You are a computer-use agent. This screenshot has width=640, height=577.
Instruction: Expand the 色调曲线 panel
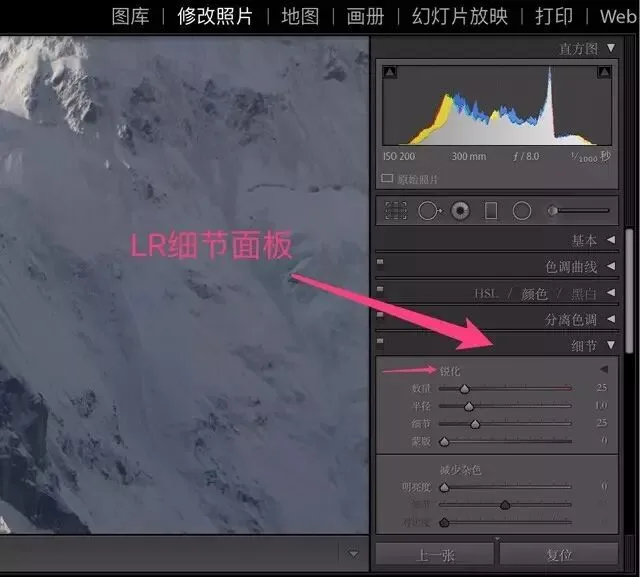coord(611,266)
